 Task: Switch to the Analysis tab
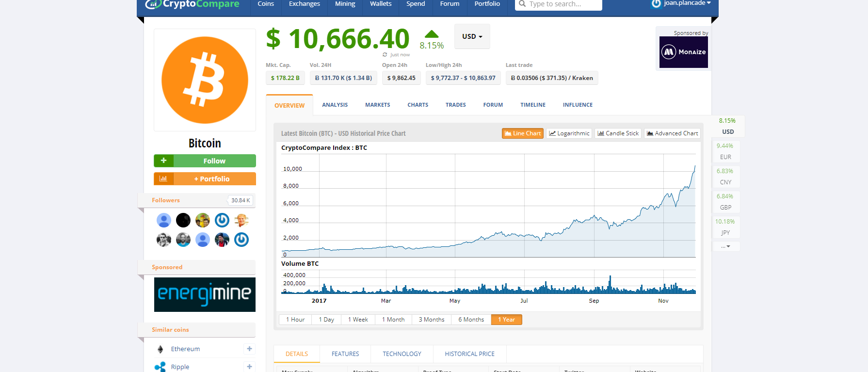335,105
